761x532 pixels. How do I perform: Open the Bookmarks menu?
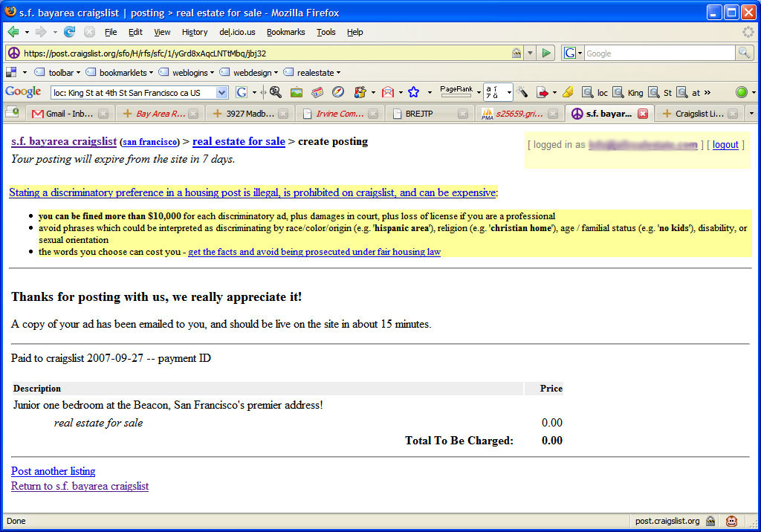pyautogui.click(x=286, y=32)
